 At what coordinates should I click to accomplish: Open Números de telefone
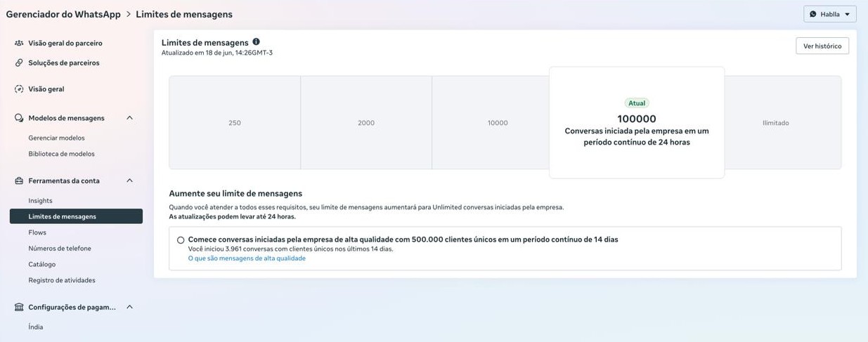coord(60,249)
